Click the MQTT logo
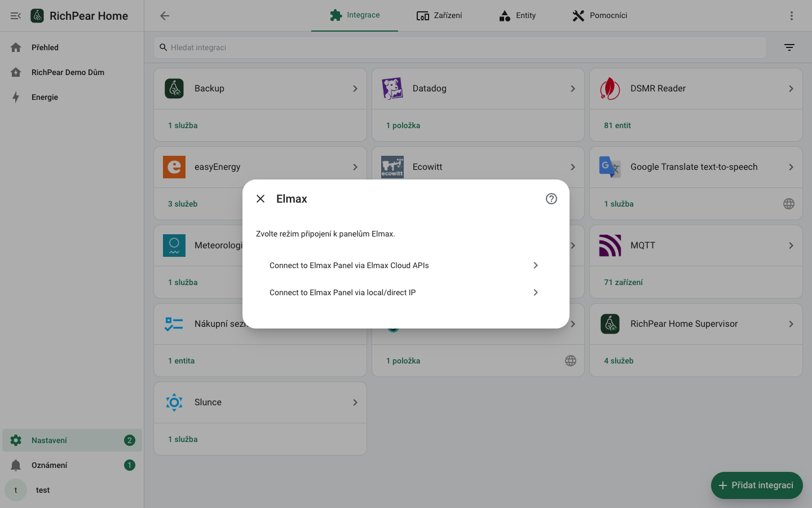 pyautogui.click(x=610, y=246)
